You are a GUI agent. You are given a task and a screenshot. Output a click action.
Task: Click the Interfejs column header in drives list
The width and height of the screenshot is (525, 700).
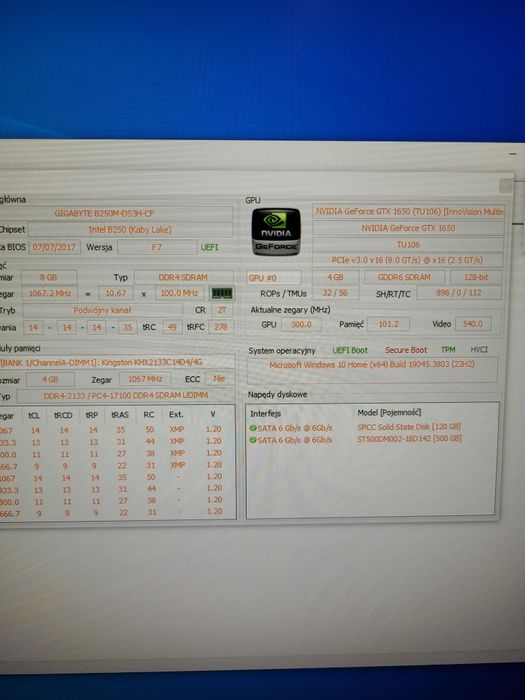[x=265, y=414]
